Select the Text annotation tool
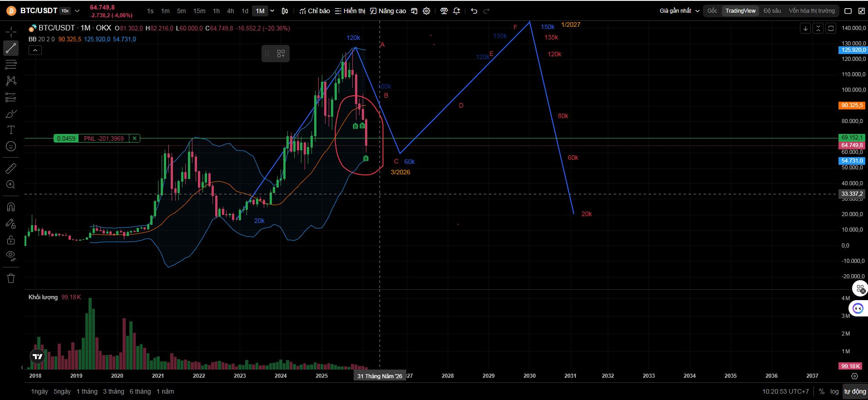This screenshot has height=400, width=868. pos(11,130)
